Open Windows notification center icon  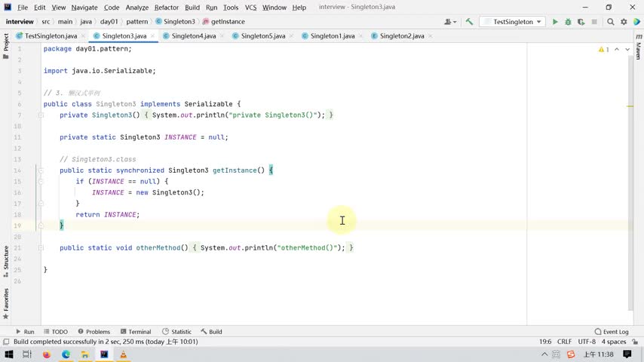click(x=627, y=354)
